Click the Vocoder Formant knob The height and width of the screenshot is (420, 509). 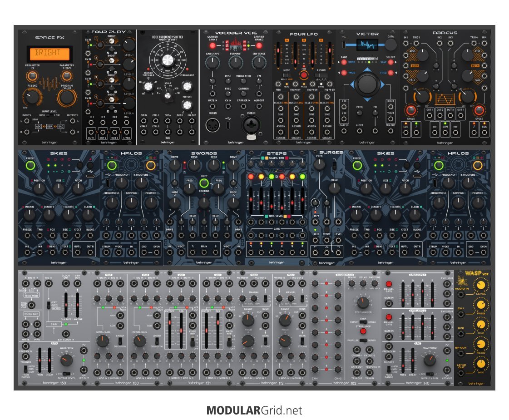pos(236,62)
